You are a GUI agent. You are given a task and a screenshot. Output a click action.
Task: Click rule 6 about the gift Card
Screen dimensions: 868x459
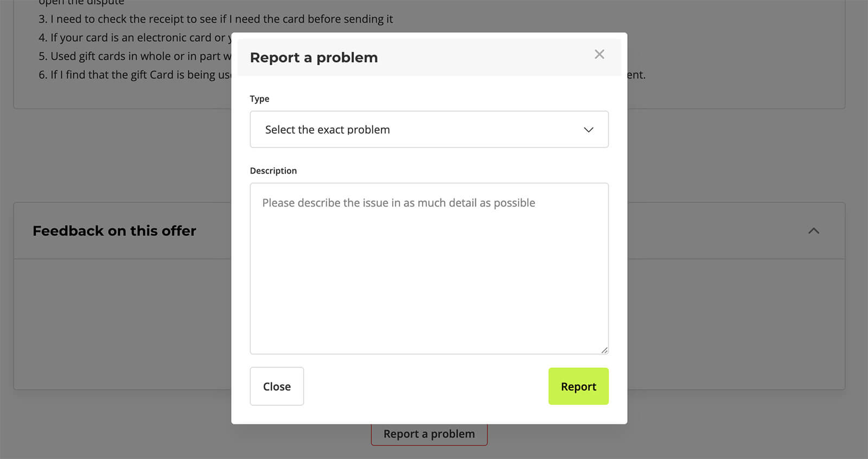[136, 75]
